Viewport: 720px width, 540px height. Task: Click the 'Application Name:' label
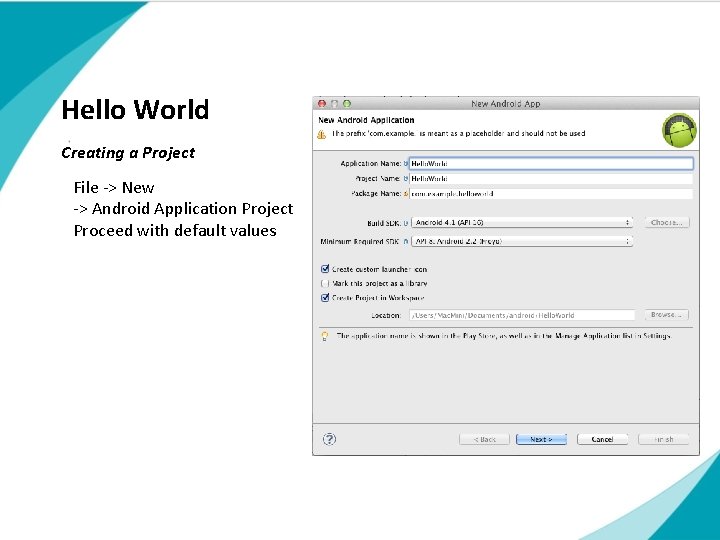coord(371,164)
